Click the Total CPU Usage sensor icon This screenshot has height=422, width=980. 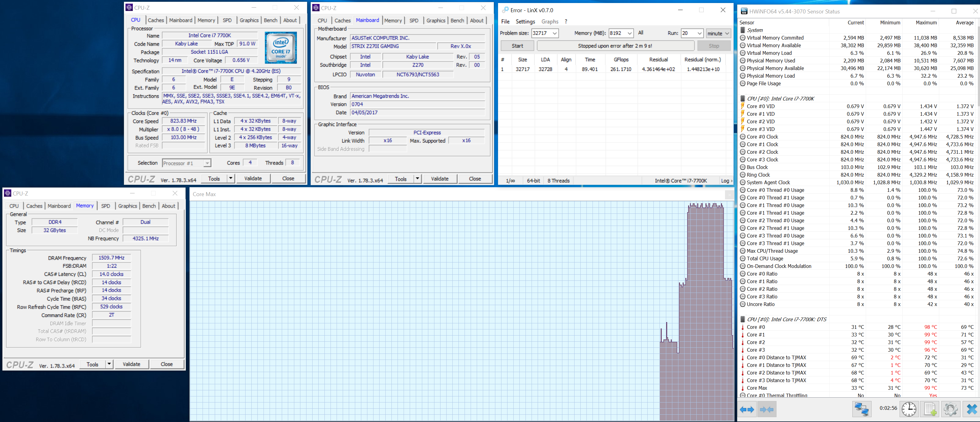point(743,258)
